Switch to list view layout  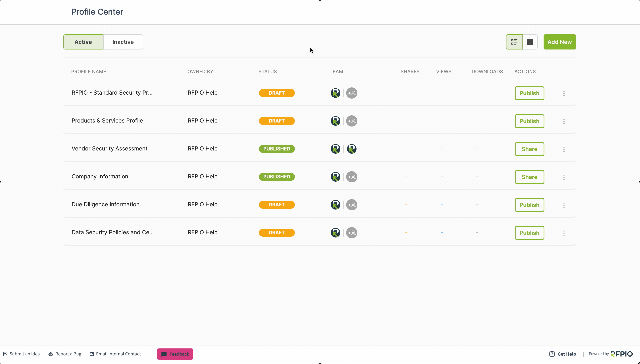pos(514,42)
